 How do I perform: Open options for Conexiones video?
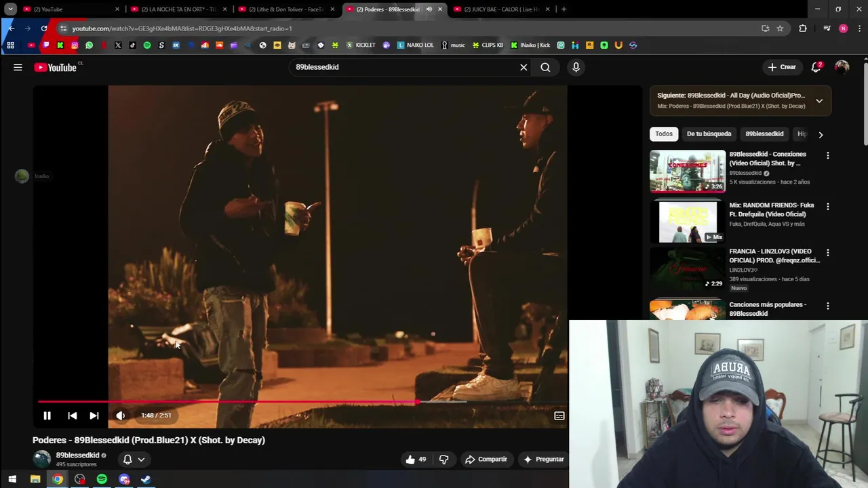click(827, 156)
